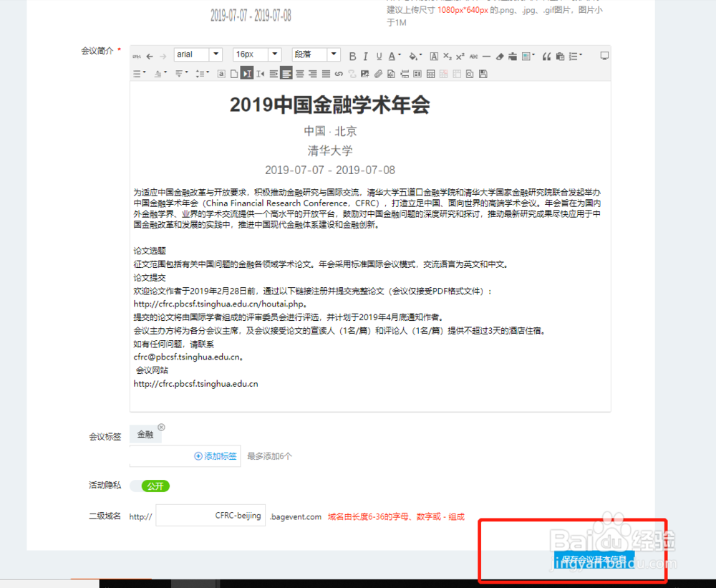The image size is (716, 588).
Task: Toggle underline formatting
Action: (x=379, y=56)
